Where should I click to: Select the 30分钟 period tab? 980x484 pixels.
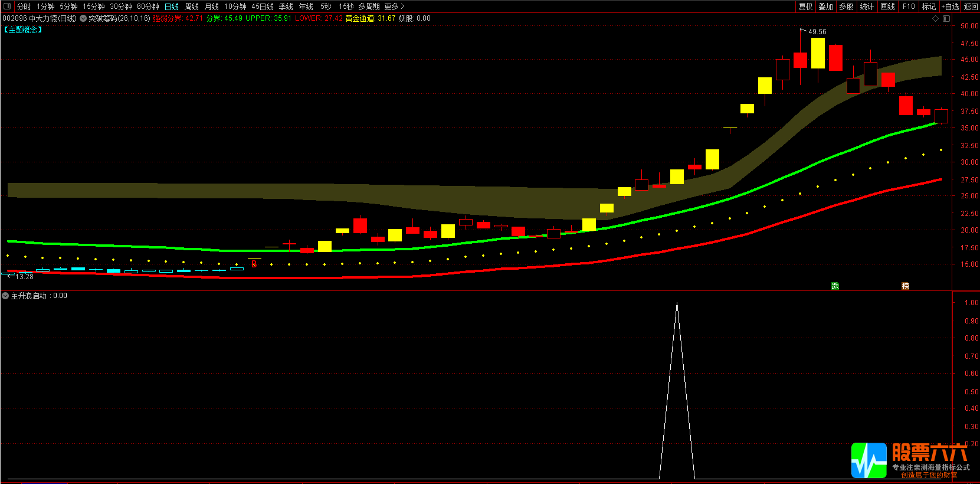pos(121,6)
